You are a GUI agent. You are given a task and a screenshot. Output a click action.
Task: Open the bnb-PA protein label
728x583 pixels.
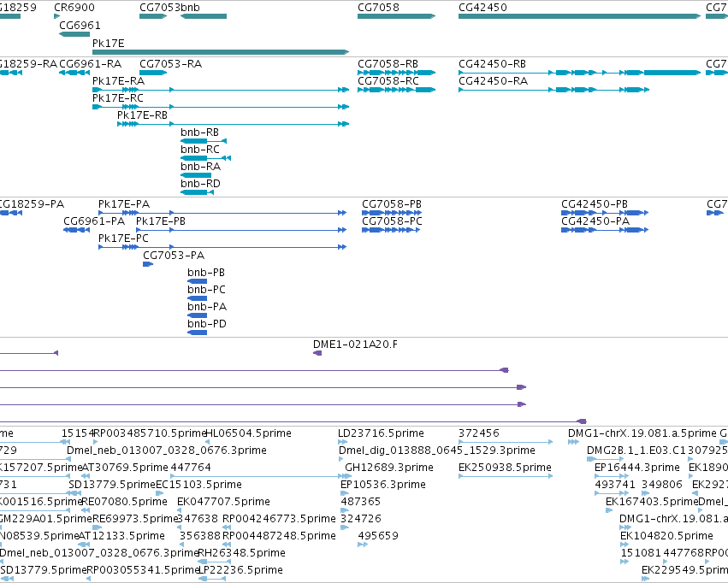[207, 307]
